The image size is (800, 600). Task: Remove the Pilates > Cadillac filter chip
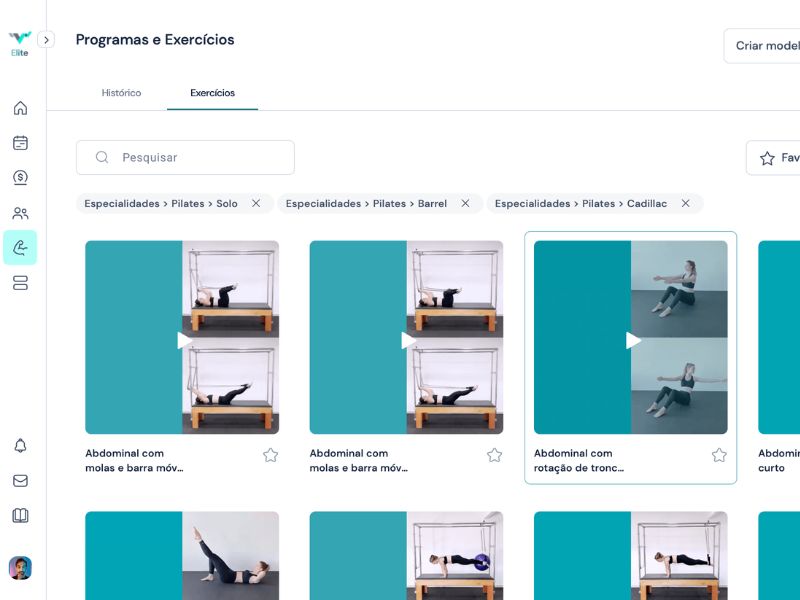point(685,203)
